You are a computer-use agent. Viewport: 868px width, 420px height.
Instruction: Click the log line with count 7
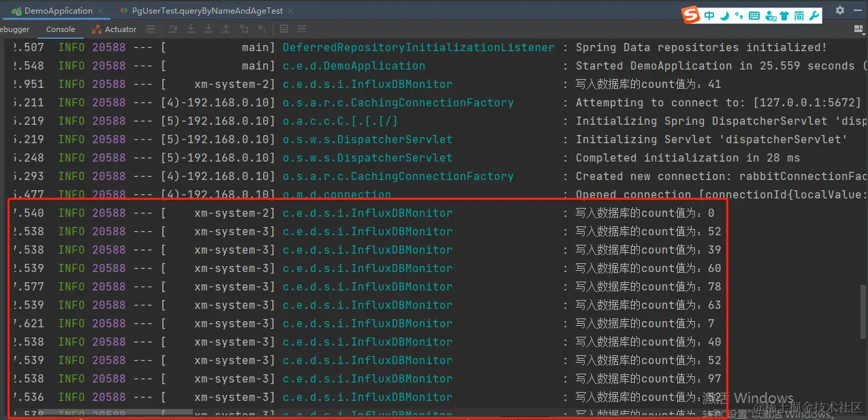(434, 324)
